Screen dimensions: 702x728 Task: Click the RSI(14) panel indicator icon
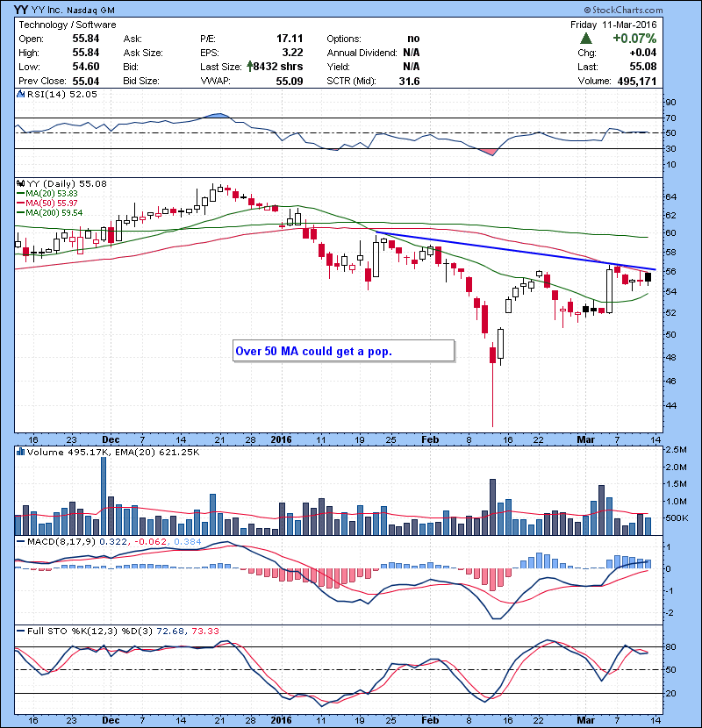pyautogui.click(x=20, y=94)
